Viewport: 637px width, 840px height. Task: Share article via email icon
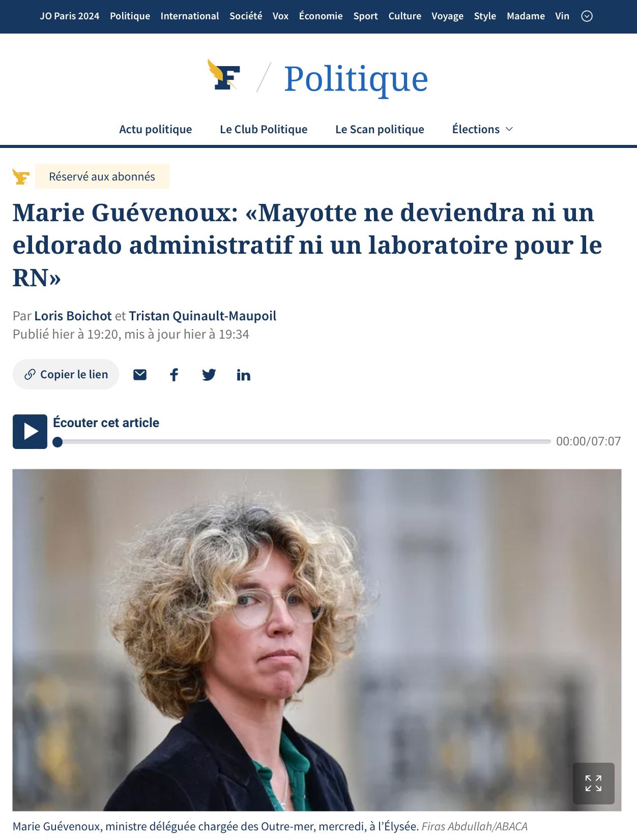tap(140, 375)
